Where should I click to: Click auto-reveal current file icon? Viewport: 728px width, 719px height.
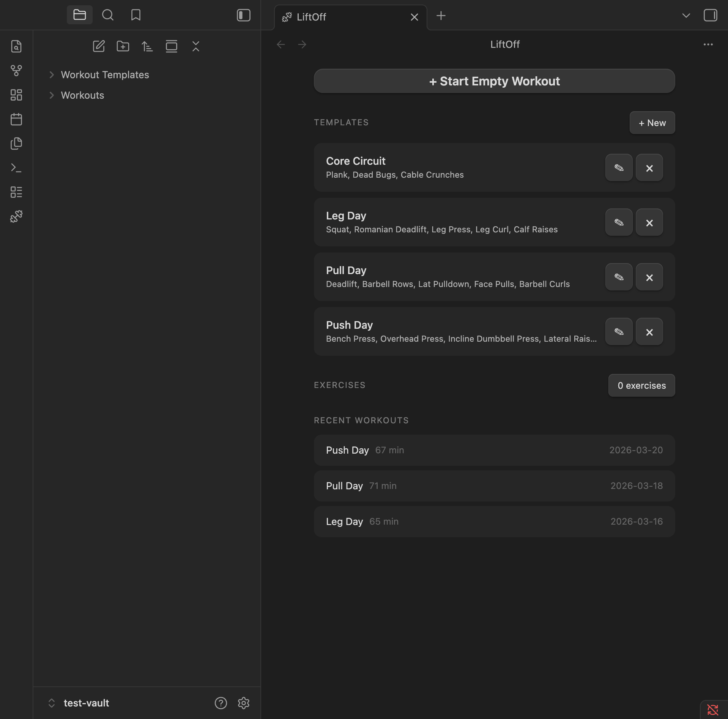click(x=172, y=46)
